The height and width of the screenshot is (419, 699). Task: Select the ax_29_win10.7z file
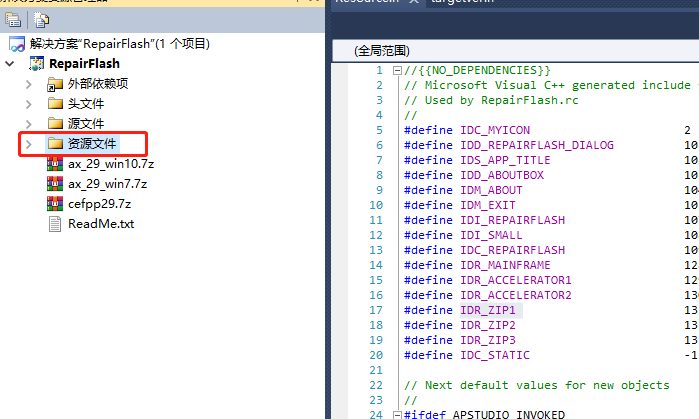pos(111,164)
